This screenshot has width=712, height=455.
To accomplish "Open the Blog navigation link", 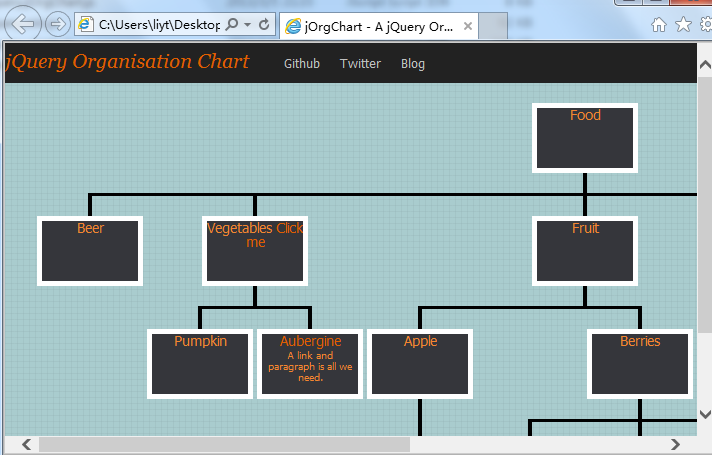I will (413, 64).
